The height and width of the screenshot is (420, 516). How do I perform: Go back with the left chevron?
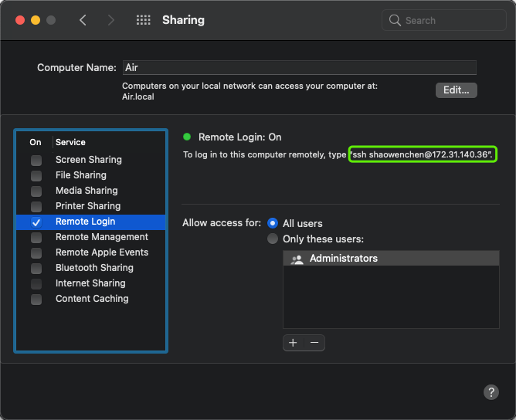point(83,20)
